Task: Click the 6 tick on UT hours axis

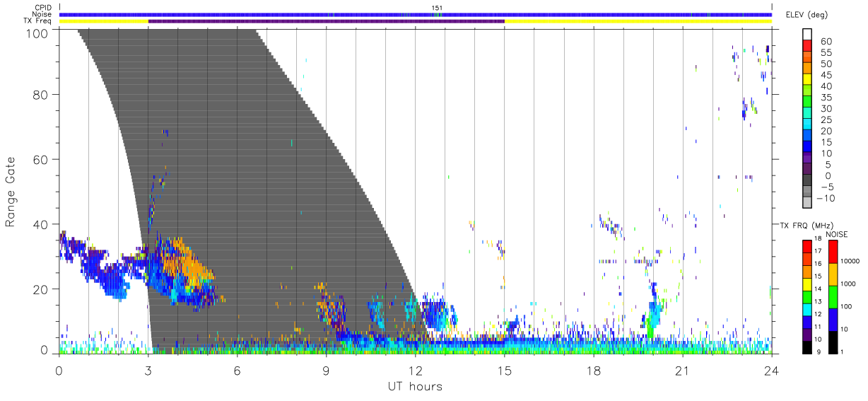Action: pyautogui.click(x=237, y=369)
